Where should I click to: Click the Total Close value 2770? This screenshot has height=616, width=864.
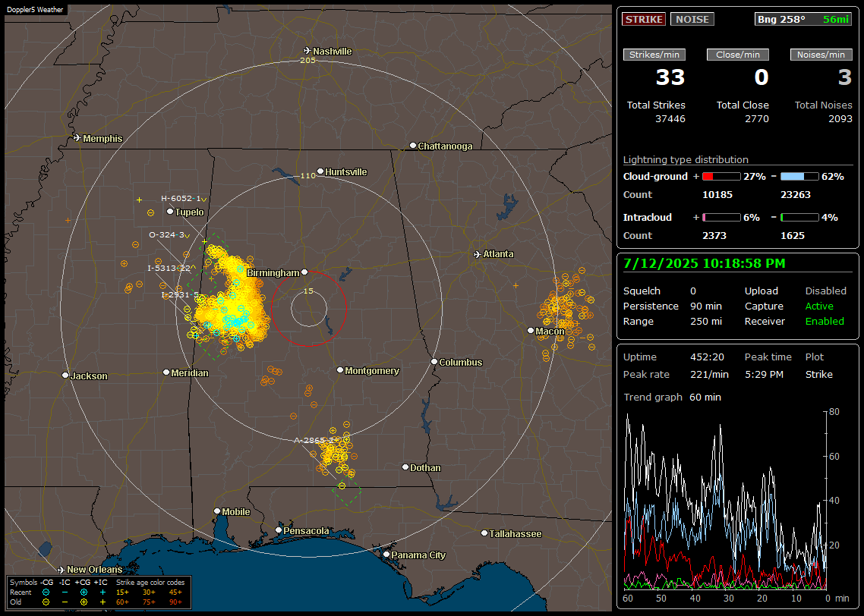pyautogui.click(x=756, y=119)
